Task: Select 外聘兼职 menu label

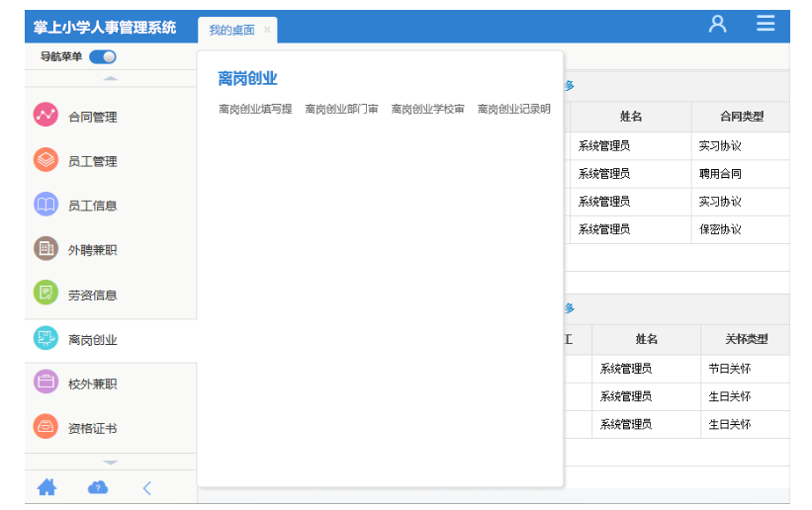Action: click(93, 251)
